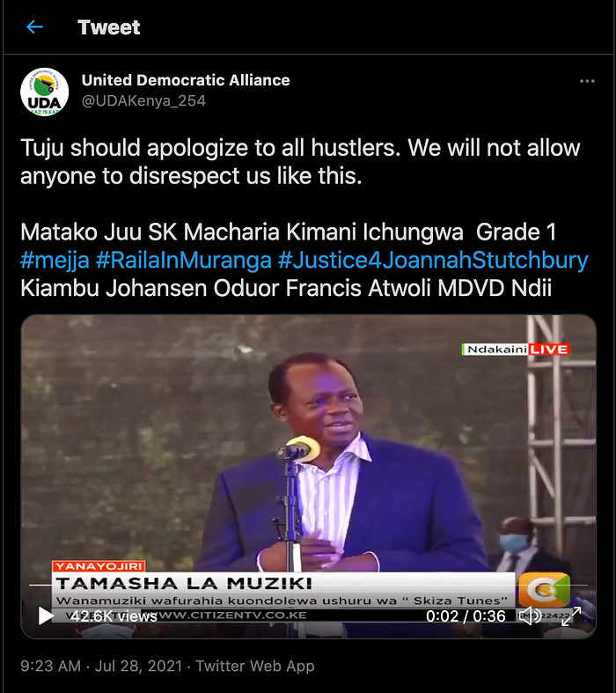616x693 pixels.
Task: Play the embedded video
Action: click(x=46, y=616)
